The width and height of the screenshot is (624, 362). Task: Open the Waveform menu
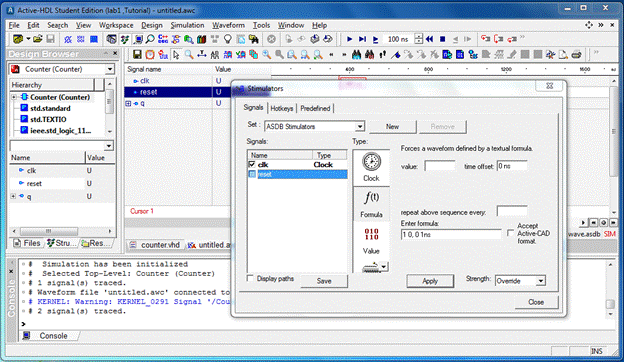228,25
